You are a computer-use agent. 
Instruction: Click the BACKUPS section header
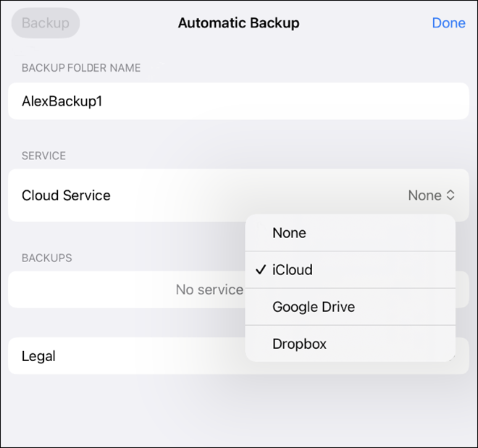pos(46,258)
